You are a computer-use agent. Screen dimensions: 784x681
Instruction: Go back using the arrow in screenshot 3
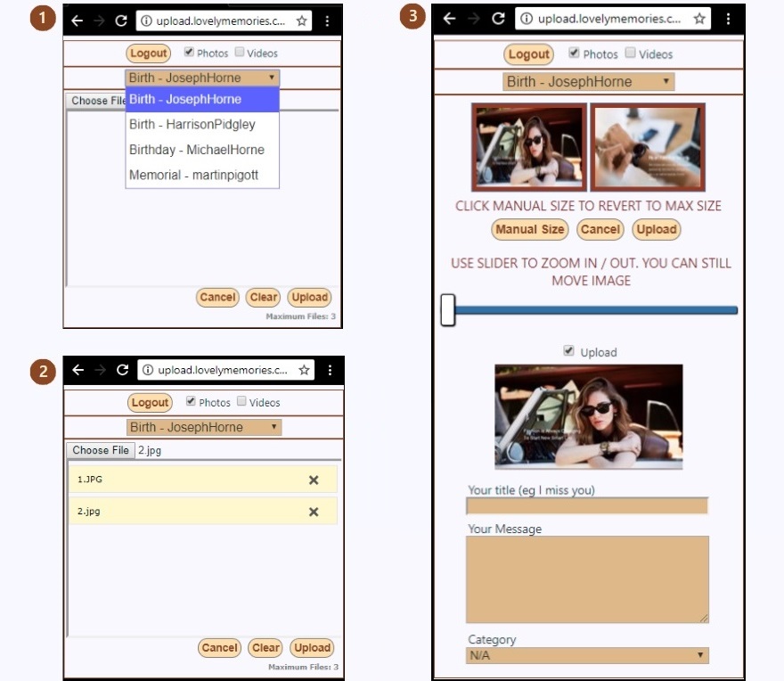[x=449, y=19]
